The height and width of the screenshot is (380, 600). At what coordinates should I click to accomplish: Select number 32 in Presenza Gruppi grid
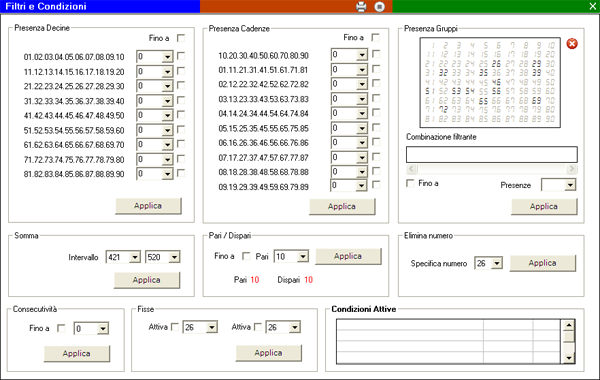[x=443, y=73]
